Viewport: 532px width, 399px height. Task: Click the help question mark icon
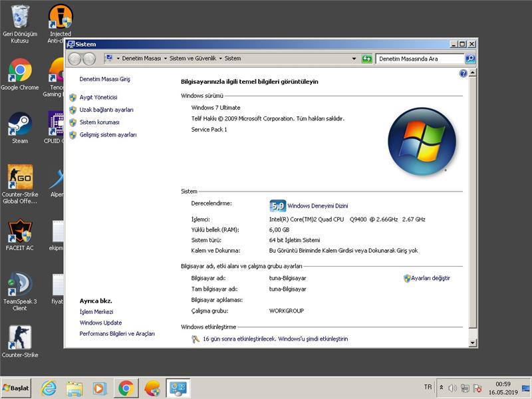pyautogui.click(x=463, y=73)
